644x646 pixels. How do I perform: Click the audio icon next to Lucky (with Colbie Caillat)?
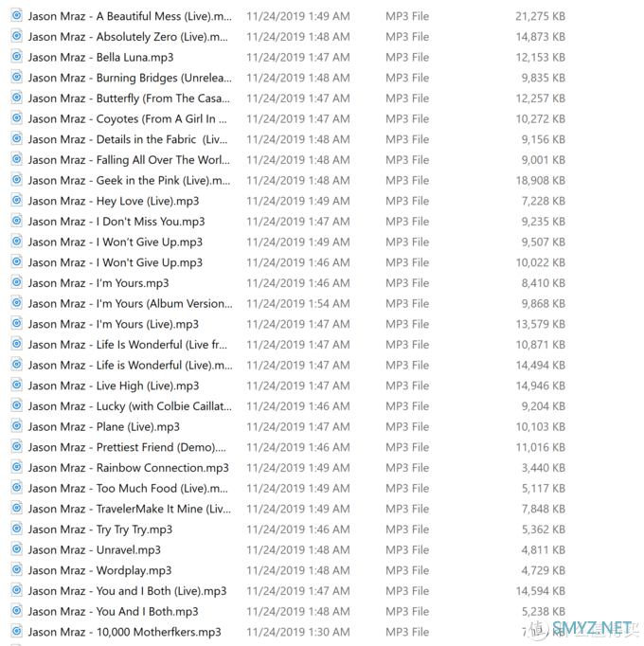(16, 405)
